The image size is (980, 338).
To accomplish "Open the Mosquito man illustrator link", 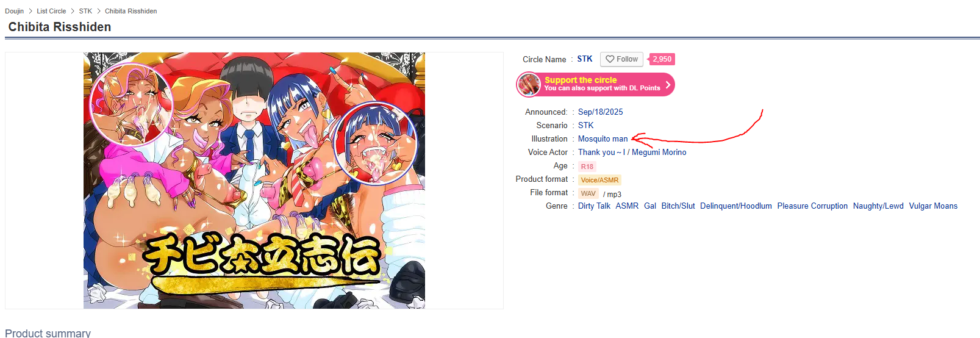I will [603, 138].
